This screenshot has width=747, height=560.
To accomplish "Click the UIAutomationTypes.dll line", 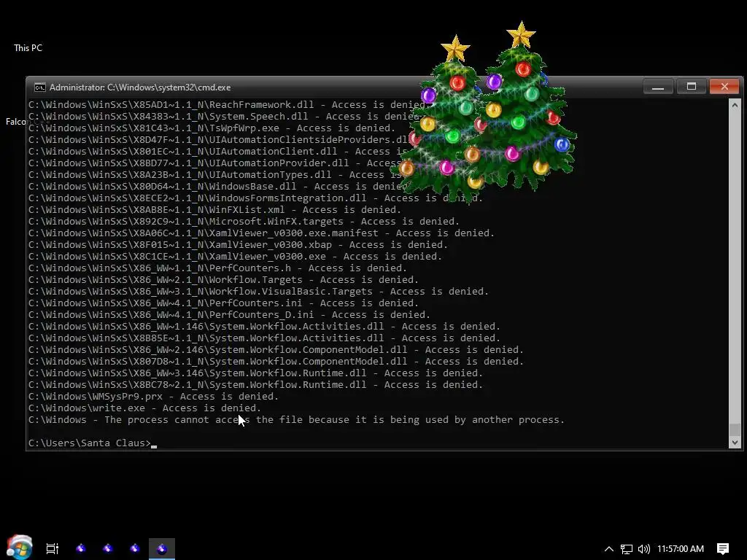I will (214, 175).
